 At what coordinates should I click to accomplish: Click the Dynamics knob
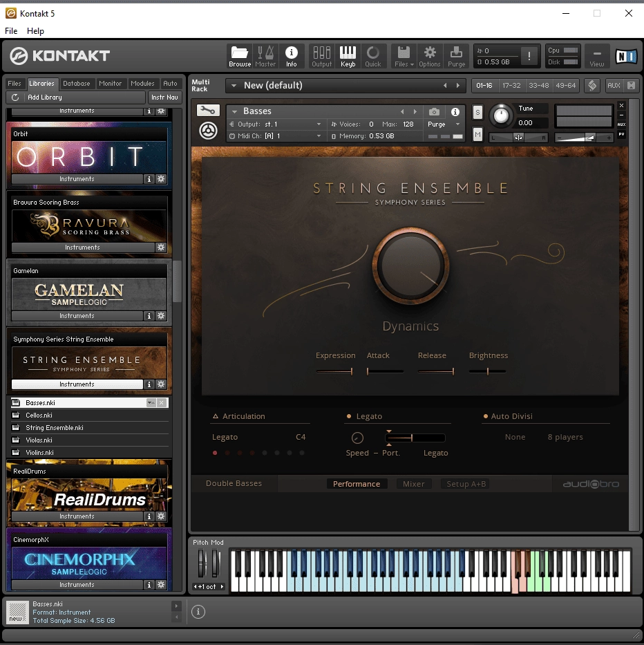tap(410, 265)
